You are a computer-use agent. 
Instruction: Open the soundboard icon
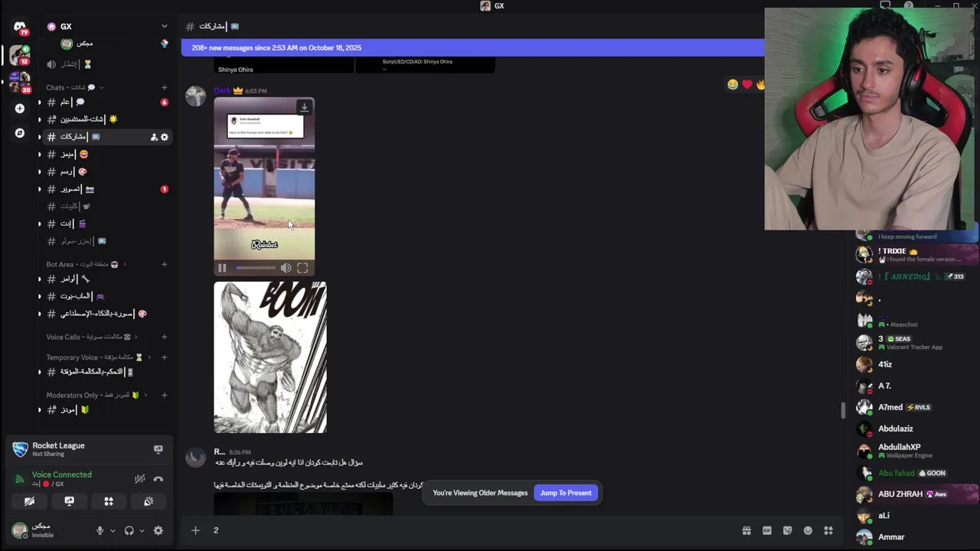pos(149,501)
